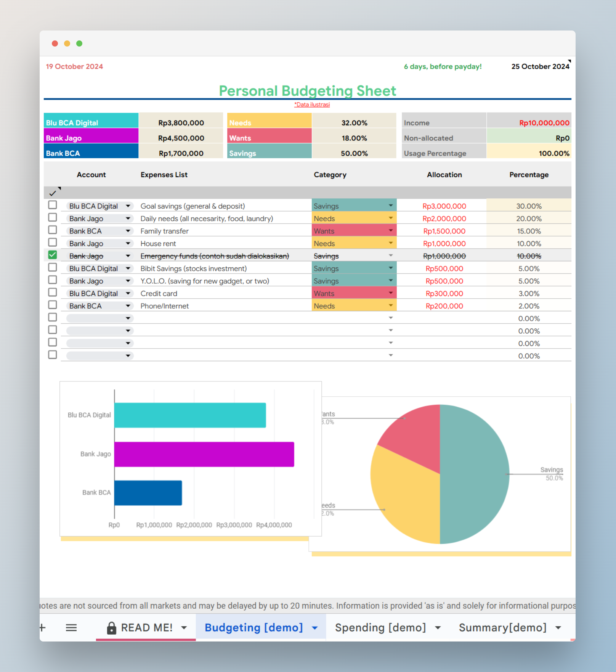Click '6 days, before payday!' text
This screenshot has height=672, width=616.
click(x=443, y=66)
